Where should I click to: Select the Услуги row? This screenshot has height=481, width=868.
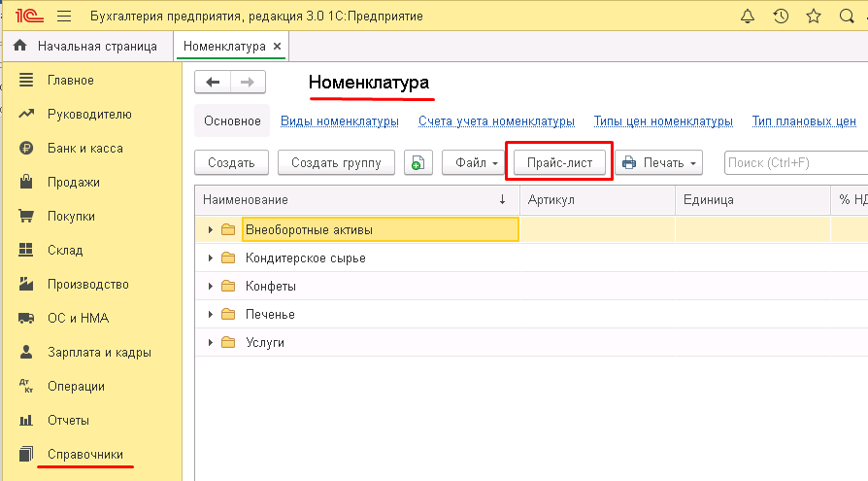coord(531,342)
